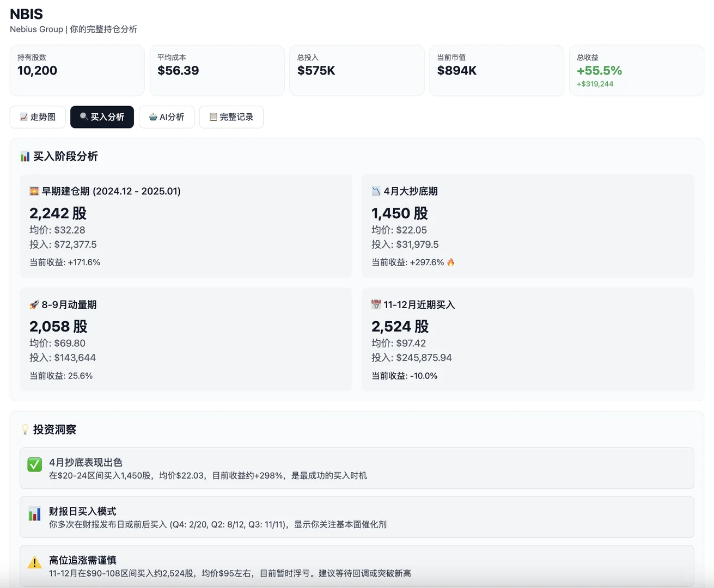Click the title 早期建仓期 (2024.12 - 2025.01)
The height and width of the screenshot is (588, 714).
click(x=111, y=191)
